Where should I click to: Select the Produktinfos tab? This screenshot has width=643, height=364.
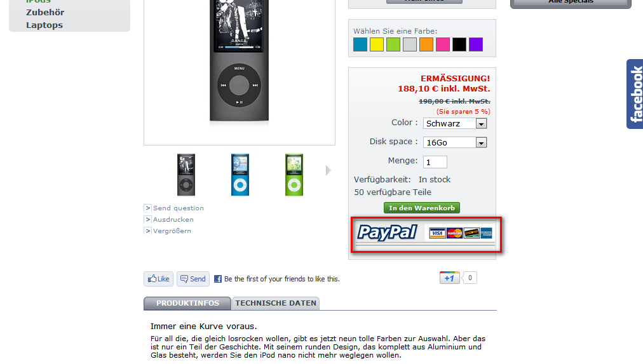pos(187,304)
